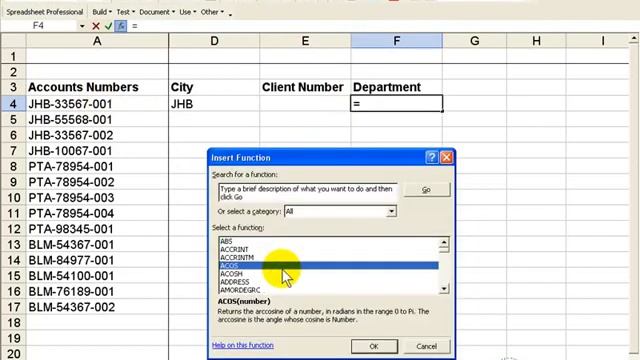640x360 pixels.
Task: Click cell containing JHB-55568-001
Action: tap(97, 120)
